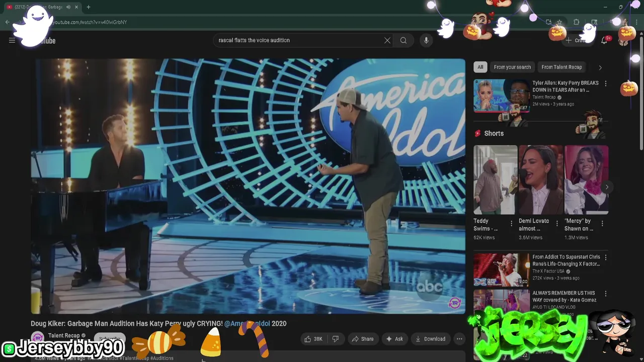Open Mercy by Shawn short thumbnail
The width and height of the screenshot is (644, 362).
[x=587, y=180]
